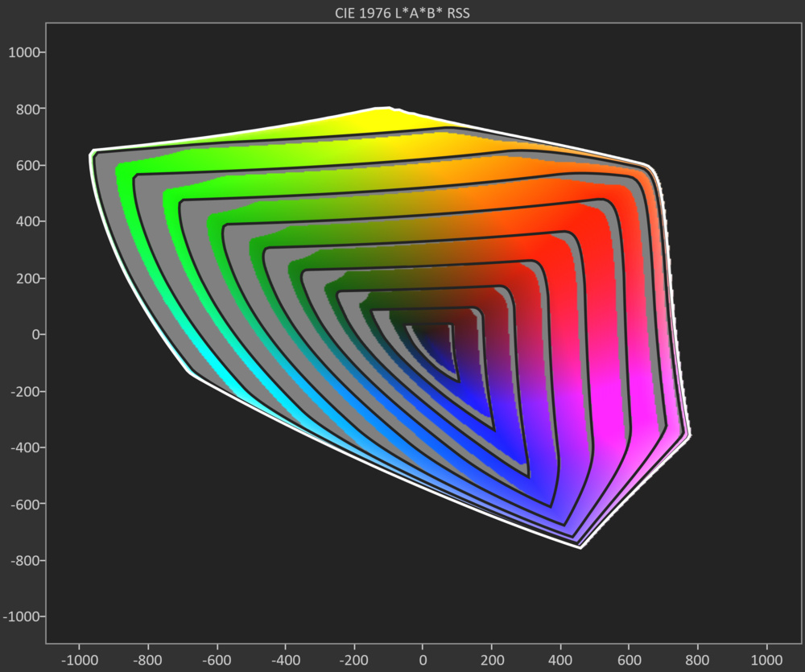Image resolution: width=805 pixels, height=672 pixels.
Task: Click the -1000 label on the horizontal axis
Action: pos(79,659)
